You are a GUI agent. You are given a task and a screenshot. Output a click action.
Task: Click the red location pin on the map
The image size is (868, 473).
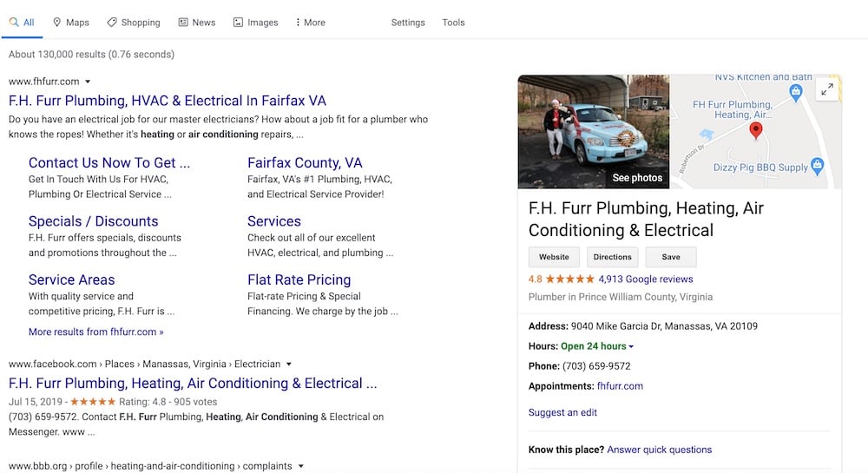[756, 130]
